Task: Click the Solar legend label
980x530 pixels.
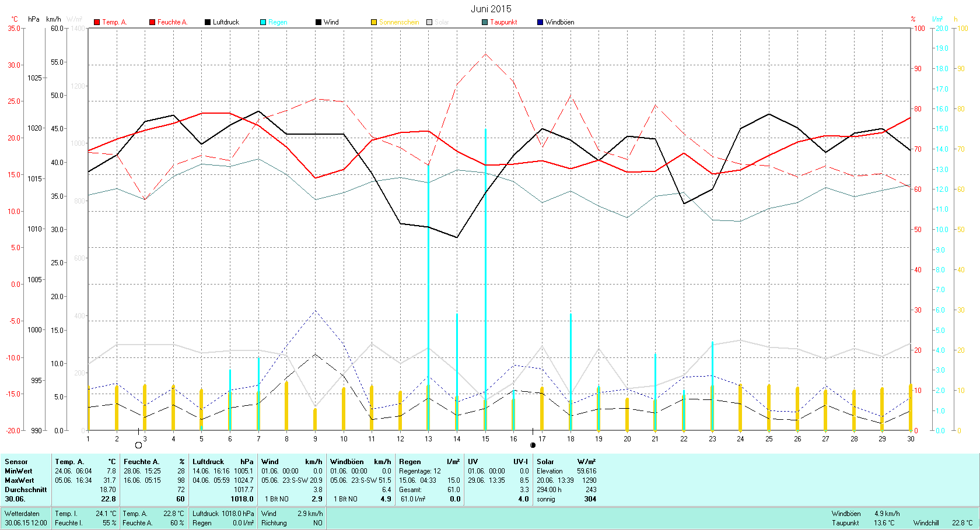Action: [x=442, y=22]
